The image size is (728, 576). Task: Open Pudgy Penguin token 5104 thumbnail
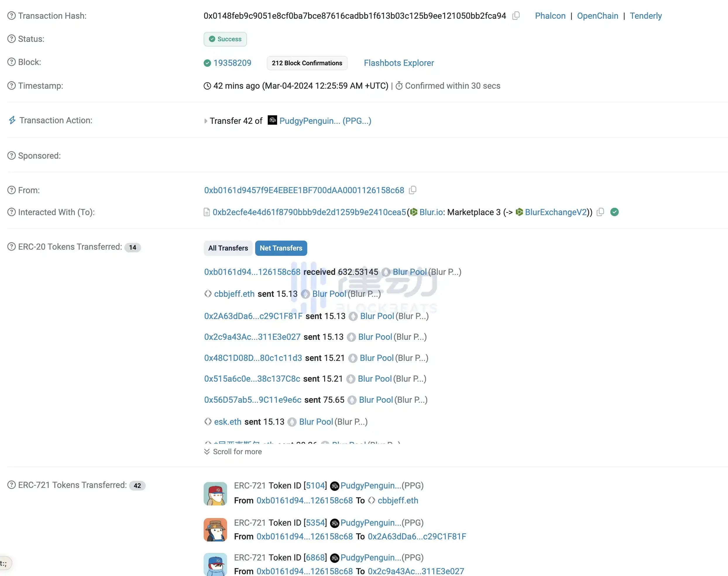(215, 493)
